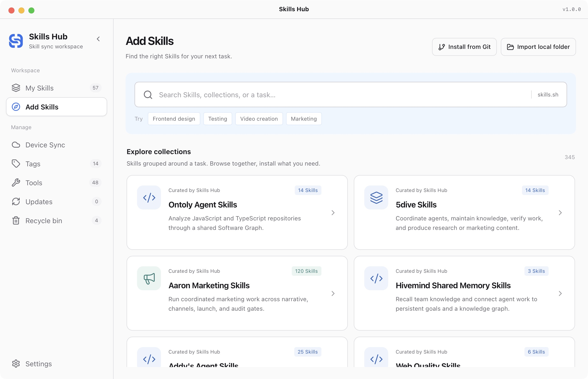Click Install from Git button
The width and height of the screenshot is (588, 379).
click(464, 47)
